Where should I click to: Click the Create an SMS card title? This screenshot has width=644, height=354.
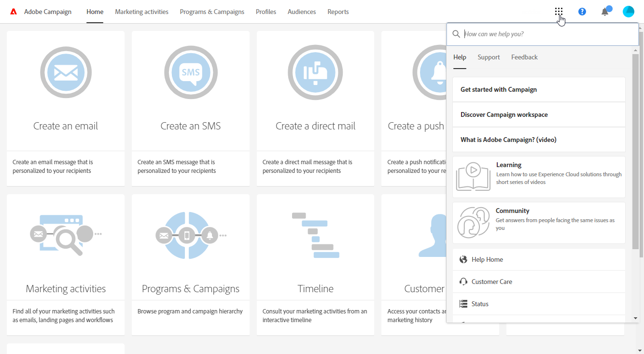click(x=191, y=126)
